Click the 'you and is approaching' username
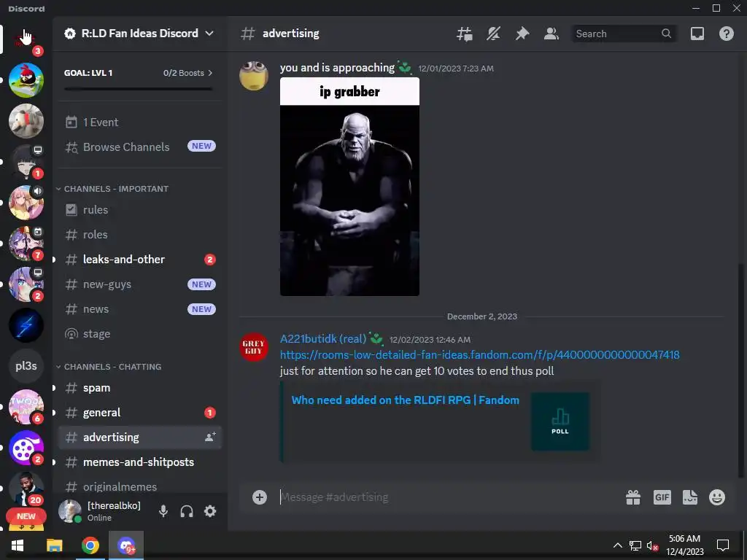Screen dimensions: 747x560 [x=337, y=68]
